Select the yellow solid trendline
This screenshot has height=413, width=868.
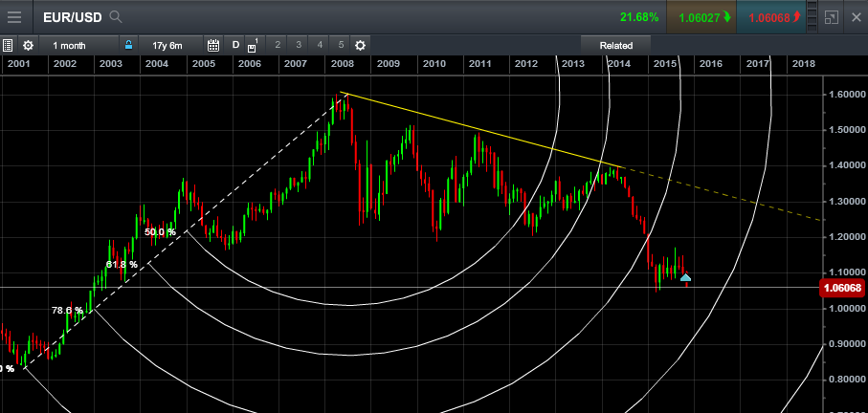coord(481,129)
